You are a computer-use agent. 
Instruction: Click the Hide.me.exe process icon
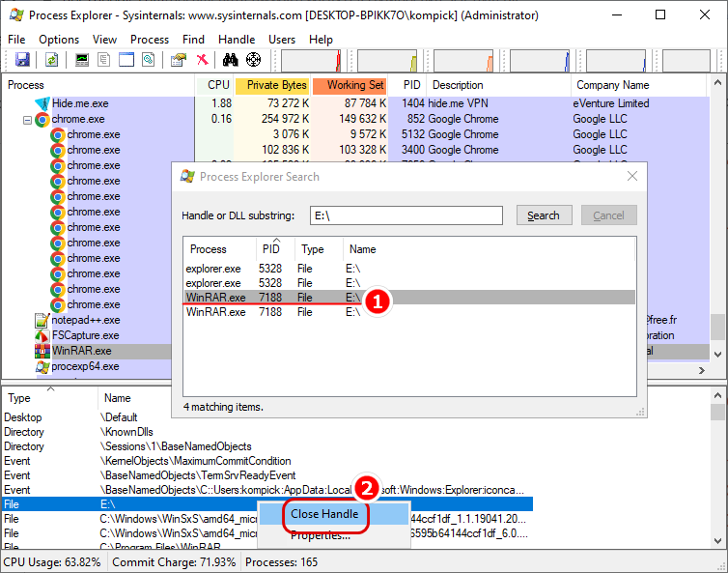click(42, 103)
